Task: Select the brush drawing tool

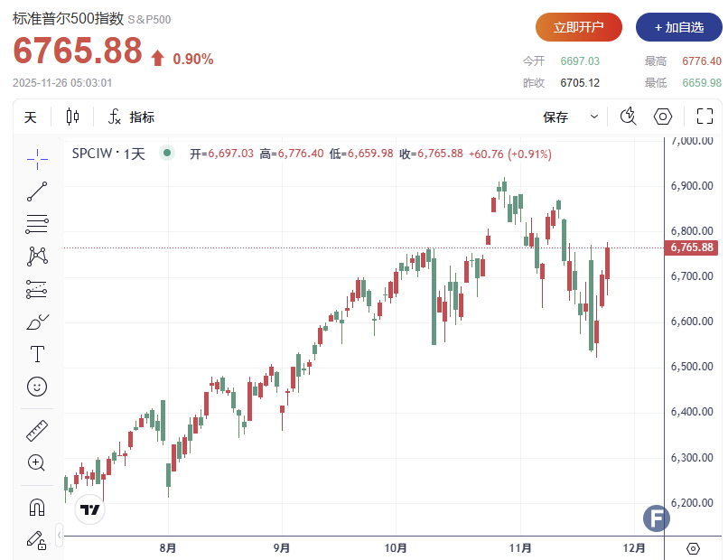Action: point(37,322)
